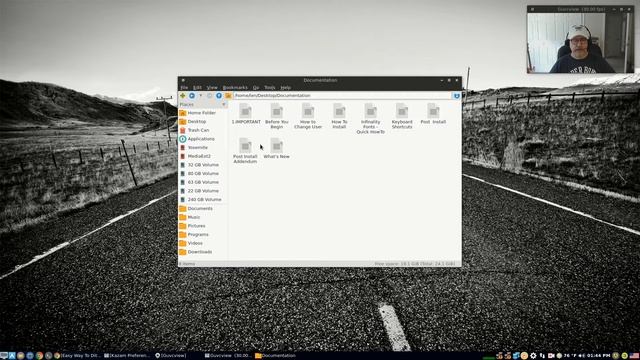Click the Home folder icon in the toolbar
The image size is (640, 360).
(x=228, y=96)
